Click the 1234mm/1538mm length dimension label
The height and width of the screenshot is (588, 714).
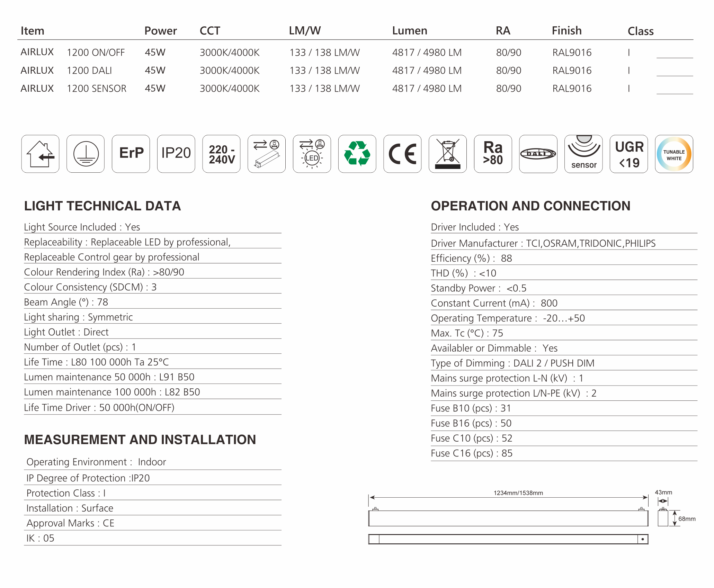[x=518, y=493]
